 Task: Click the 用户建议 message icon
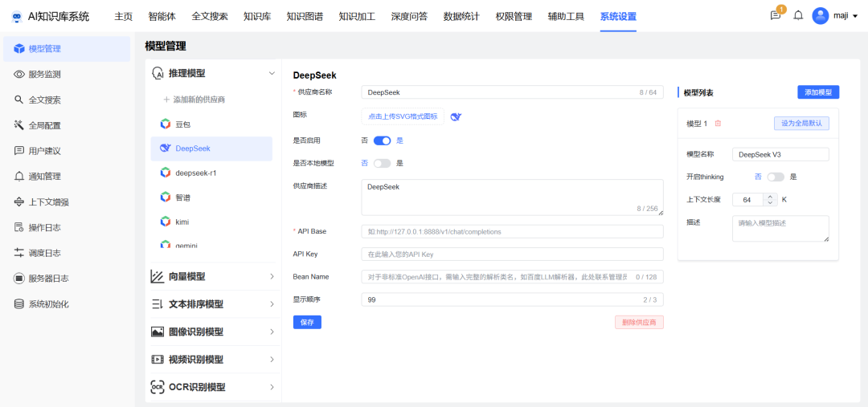click(19, 150)
